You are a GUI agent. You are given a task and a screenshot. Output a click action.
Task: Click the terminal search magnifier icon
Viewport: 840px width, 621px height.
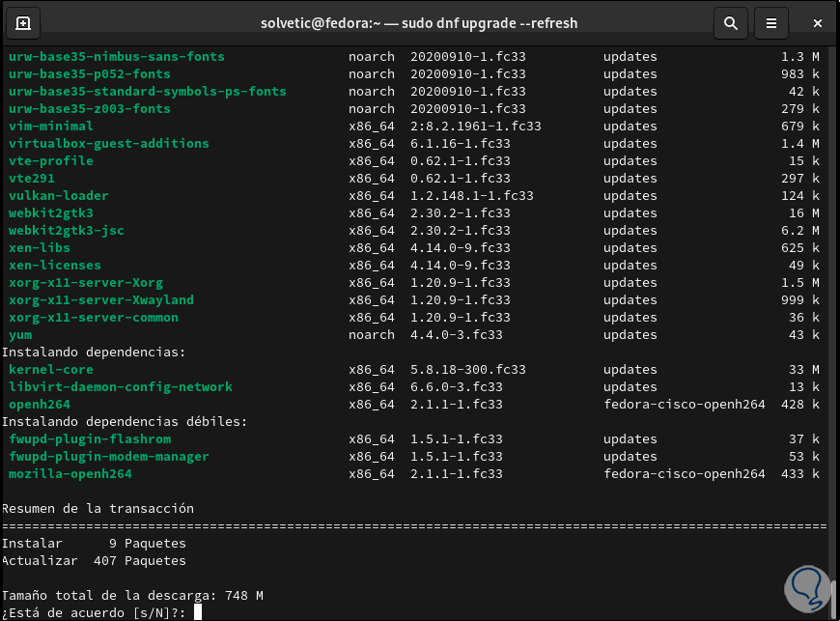731,22
